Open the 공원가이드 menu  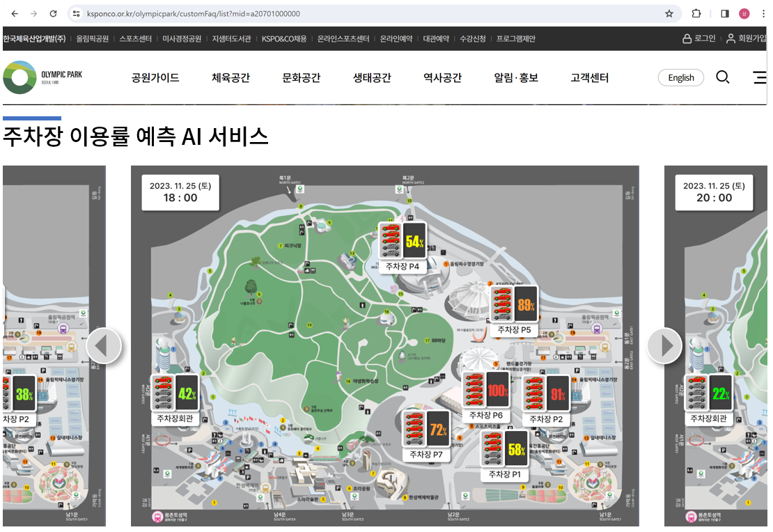(x=155, y=78)
